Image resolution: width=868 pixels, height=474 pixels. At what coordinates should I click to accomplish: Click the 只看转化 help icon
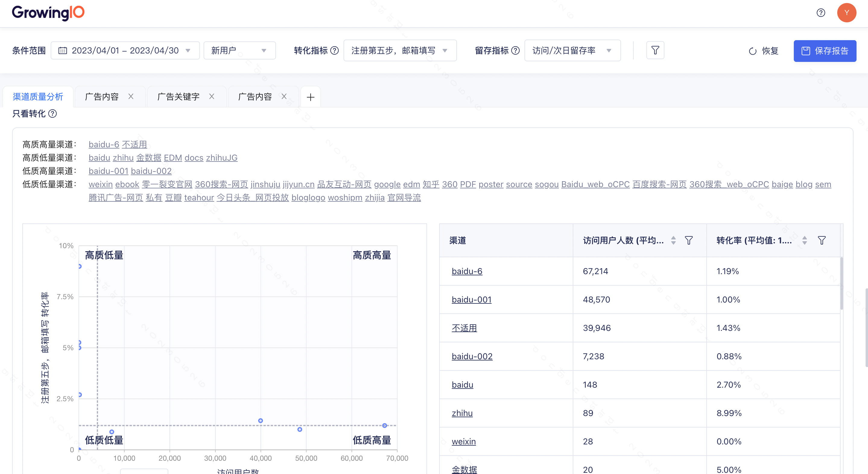52,113
